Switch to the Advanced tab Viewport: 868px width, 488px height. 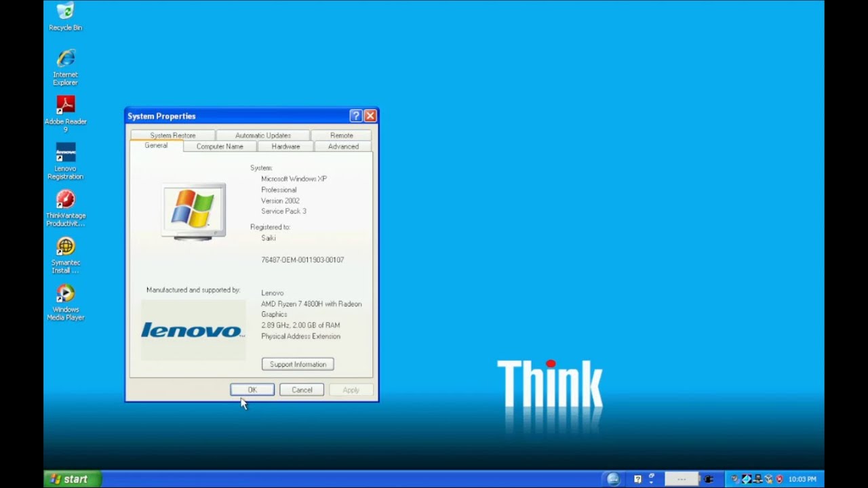343,146
